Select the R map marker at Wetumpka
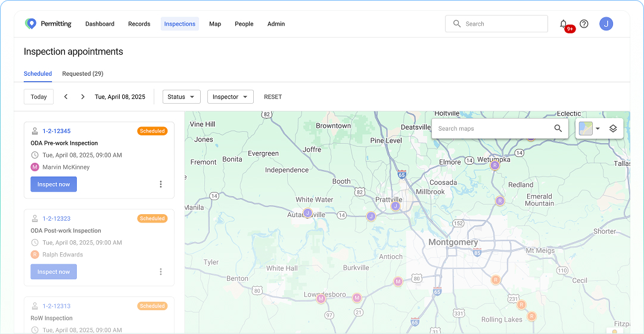 pyautogui.click(x=495, y=165)
